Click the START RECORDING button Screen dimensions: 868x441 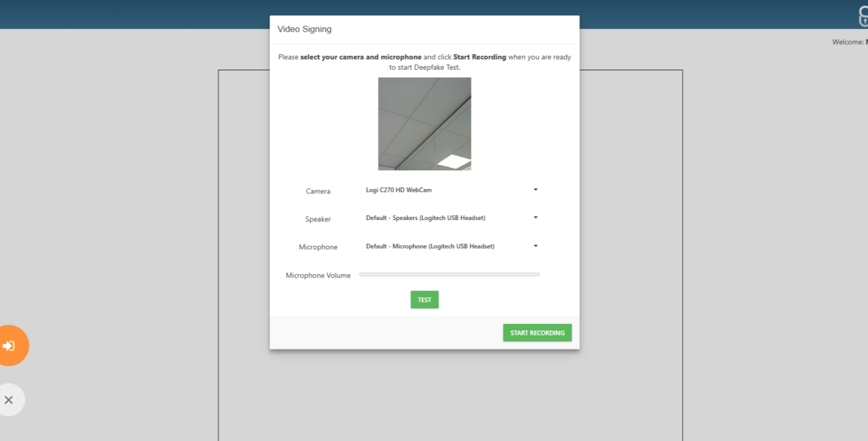click(537, 333)
